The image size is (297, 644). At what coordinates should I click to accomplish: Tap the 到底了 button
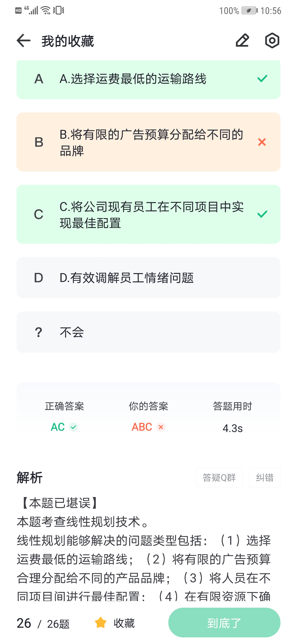point(224,623)
